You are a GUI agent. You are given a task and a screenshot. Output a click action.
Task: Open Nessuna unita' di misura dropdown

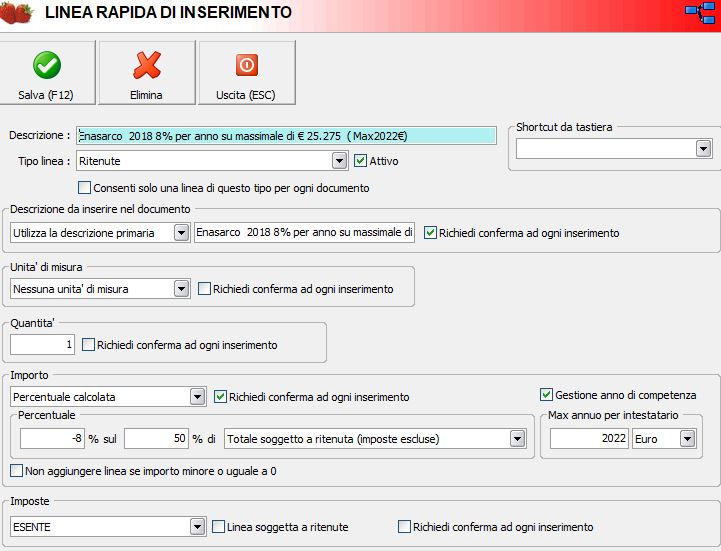(181, 289)
